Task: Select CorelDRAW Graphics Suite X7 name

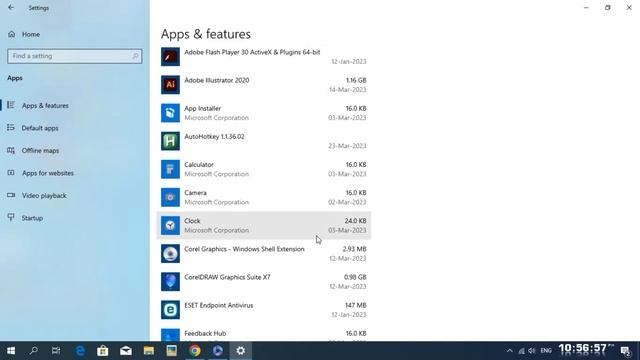Action: pyautogui.click(x=227, y=278)
